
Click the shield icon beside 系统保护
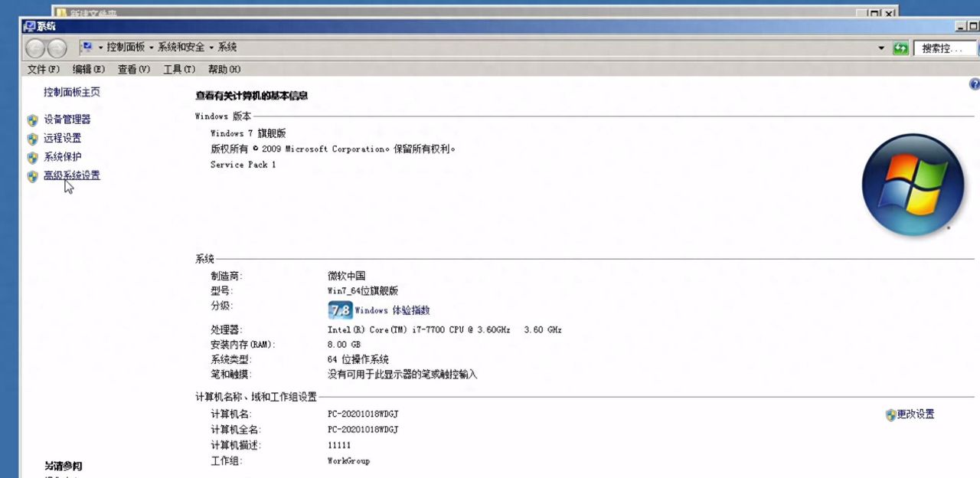coord(32,156)
